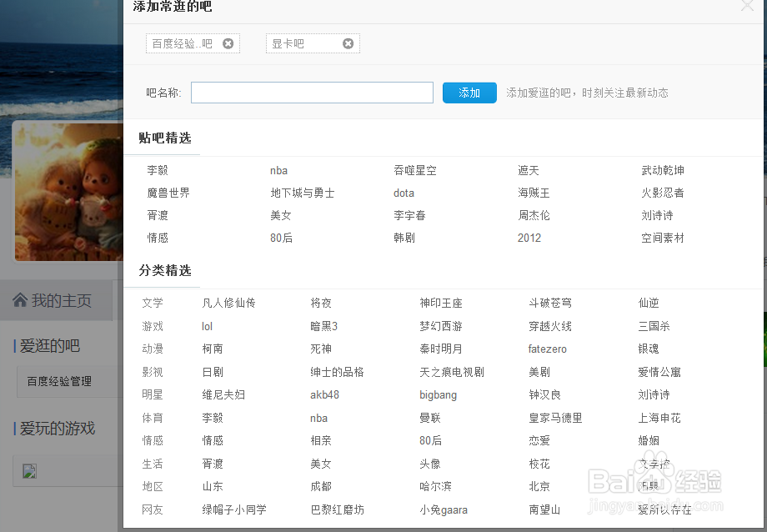This screenshot has height=532, width=767.
Task: Choose 斗破苍穹 bar
Action: (x=550, y=303)
